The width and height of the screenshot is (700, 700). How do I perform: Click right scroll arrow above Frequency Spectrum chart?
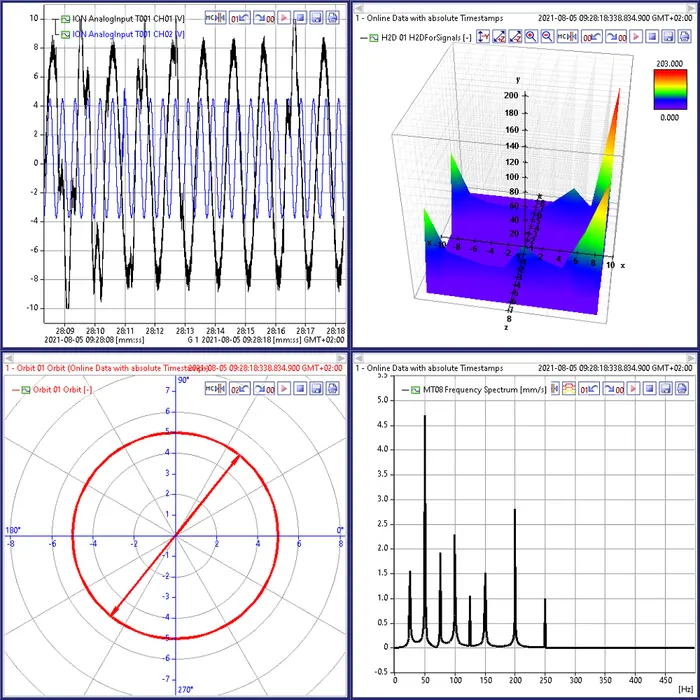pos(693,358)
